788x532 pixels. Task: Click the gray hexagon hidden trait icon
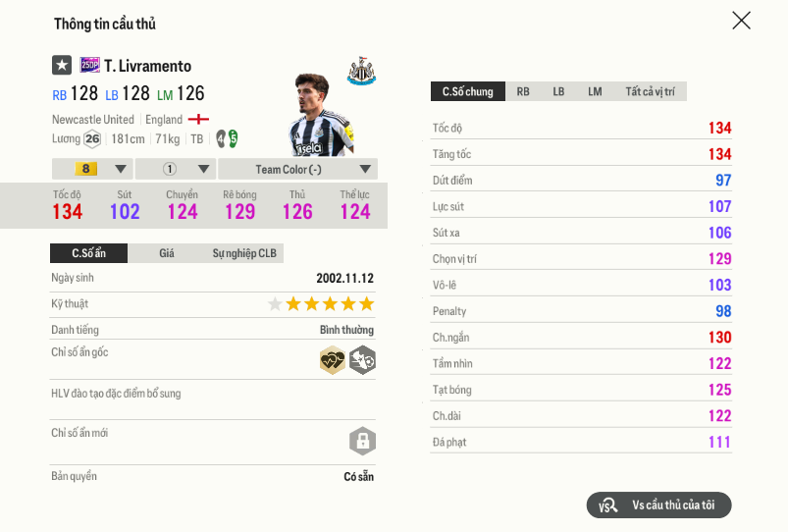tap(363, 360)
